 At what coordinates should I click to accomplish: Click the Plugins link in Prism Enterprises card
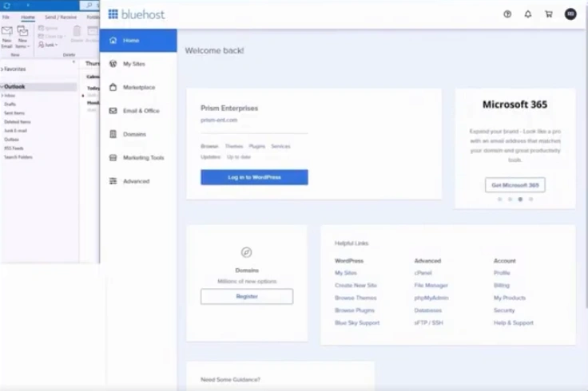coord(257,146)
